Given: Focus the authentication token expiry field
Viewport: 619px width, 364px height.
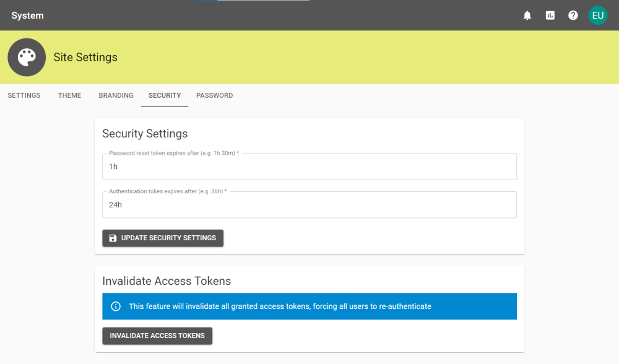Looking at the screenshot, I should coord(309,205).
